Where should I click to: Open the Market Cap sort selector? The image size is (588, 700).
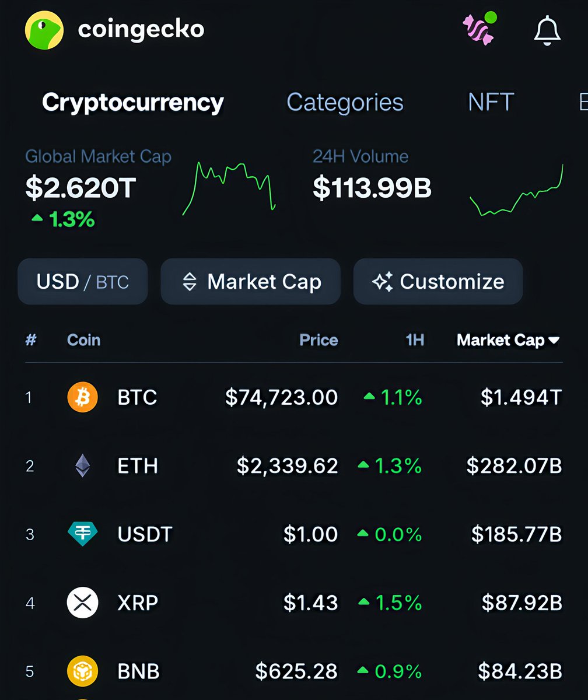click(251, 282)
